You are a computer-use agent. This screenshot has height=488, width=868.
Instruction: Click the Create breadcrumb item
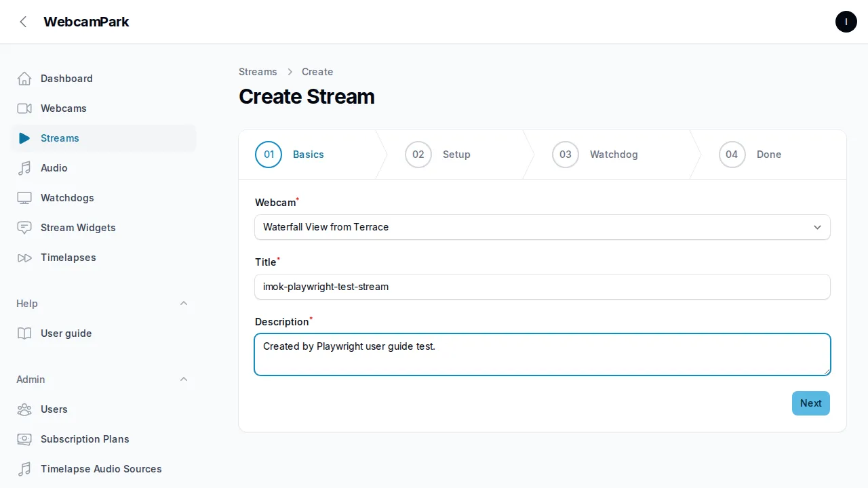tap(317, 72)
